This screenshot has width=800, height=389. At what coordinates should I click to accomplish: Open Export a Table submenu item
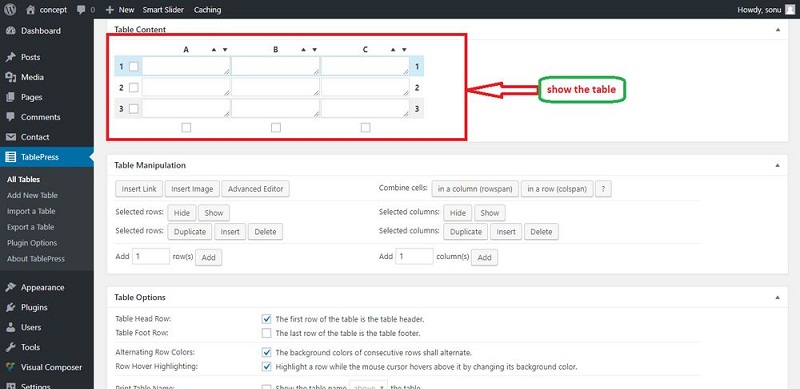click(x=31, y=227)
